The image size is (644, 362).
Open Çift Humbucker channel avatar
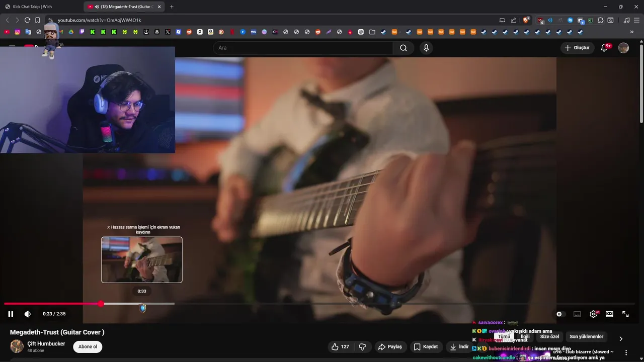(17, 346)
